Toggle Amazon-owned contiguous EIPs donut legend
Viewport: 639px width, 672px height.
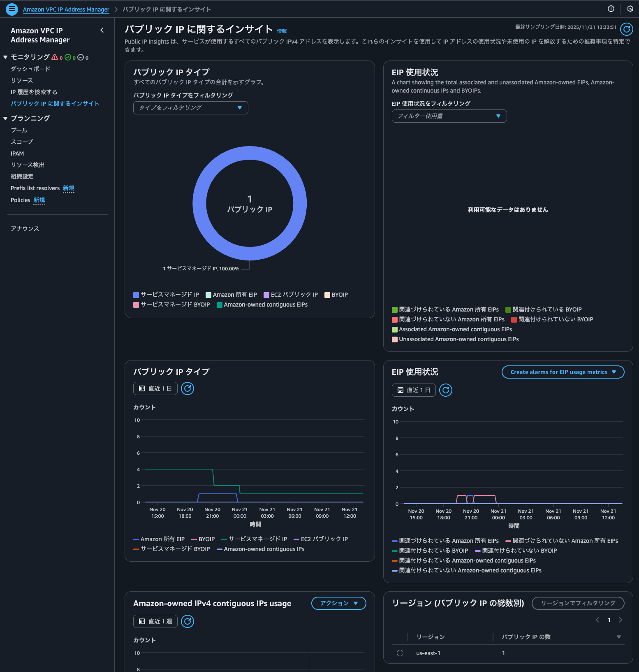pos(262,305)
